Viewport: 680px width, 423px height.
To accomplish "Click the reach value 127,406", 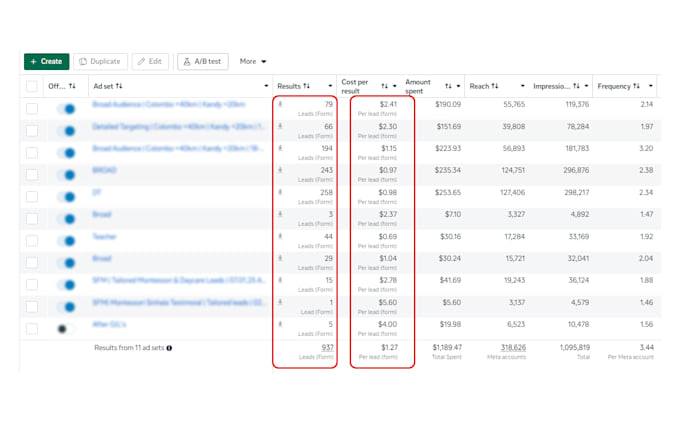I will click(x=513, y=192).
